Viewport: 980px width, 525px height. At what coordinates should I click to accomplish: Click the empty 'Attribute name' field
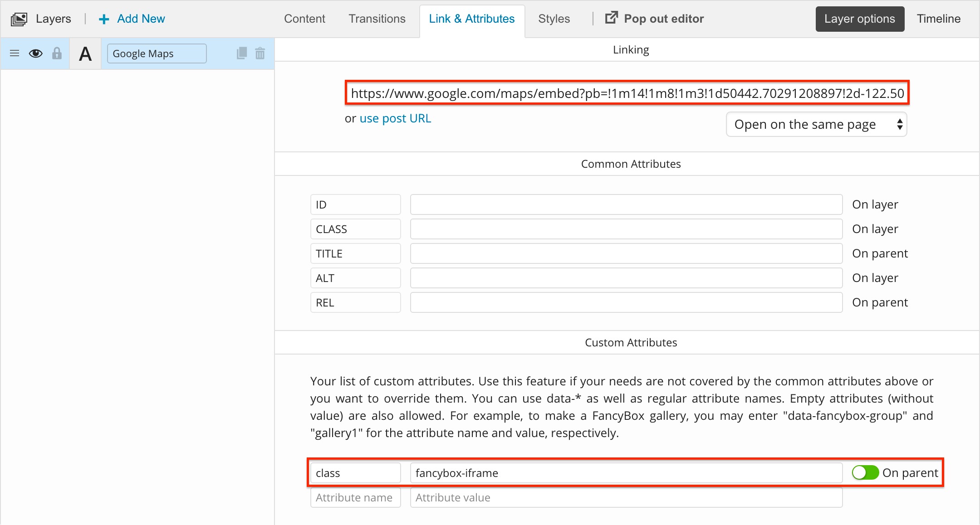tap(356, 497)
